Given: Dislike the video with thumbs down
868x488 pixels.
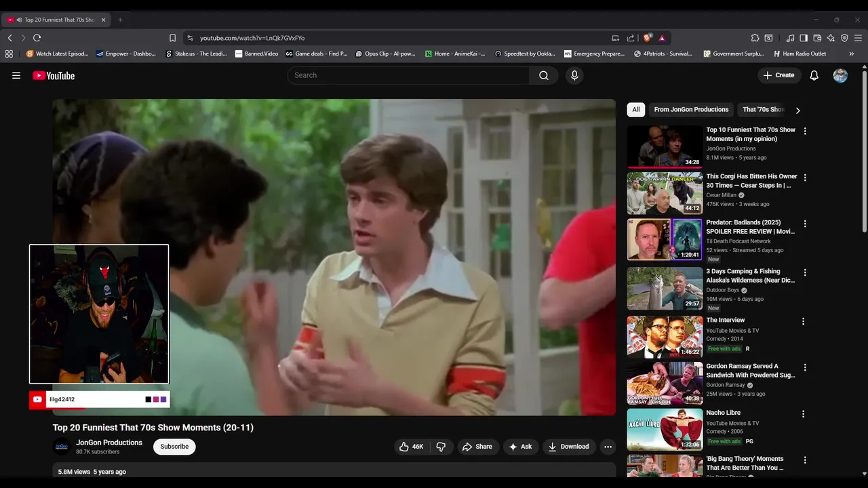Looking at the screenshot, I should pyautogui.click(x=441, y=447).
